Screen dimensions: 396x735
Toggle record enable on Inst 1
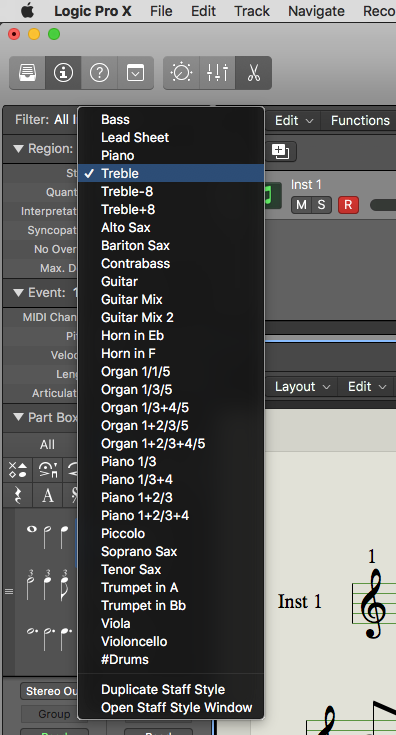click(x=348, y=205)
